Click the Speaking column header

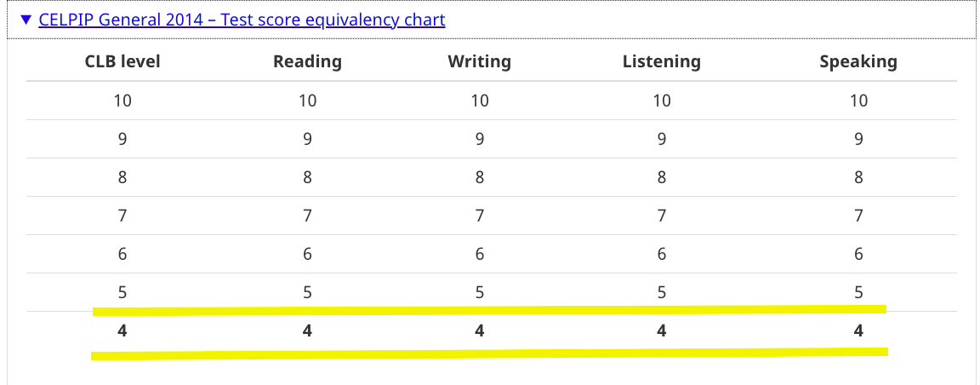click(x=858, y=61)
